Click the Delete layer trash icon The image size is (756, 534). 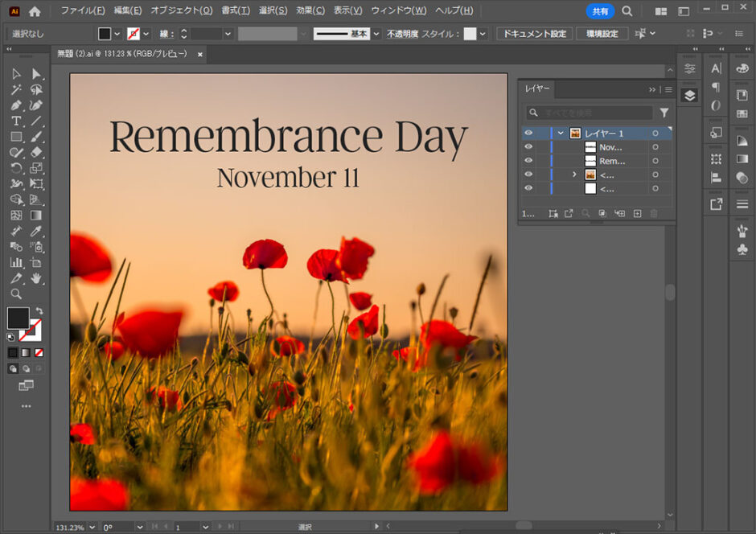(654, 213)
